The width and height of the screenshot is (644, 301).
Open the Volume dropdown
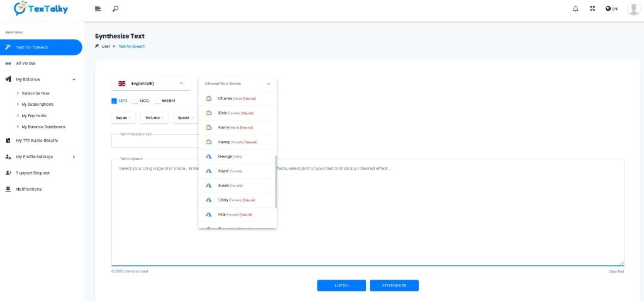coord(155,118)
